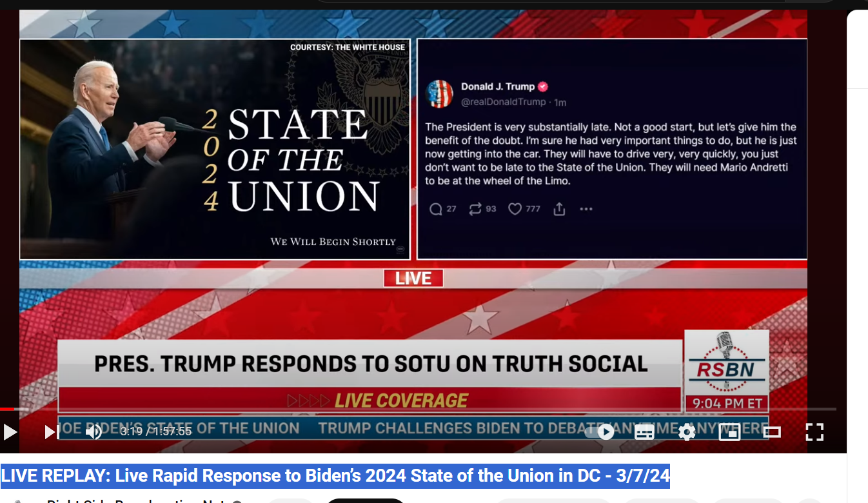
Task: Toggle the autoplay switch
Action: [x=600, y=432]
